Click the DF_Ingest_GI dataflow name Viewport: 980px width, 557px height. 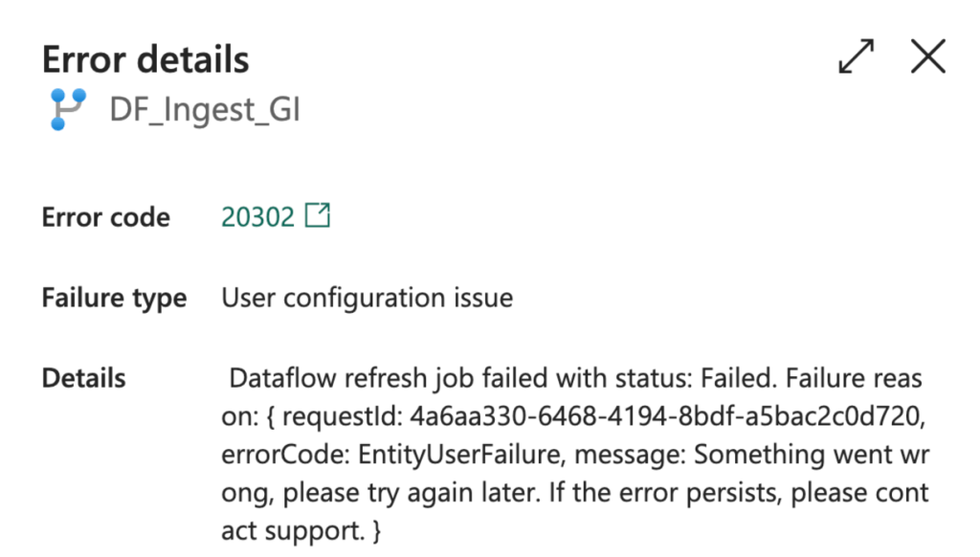point(205,110)
